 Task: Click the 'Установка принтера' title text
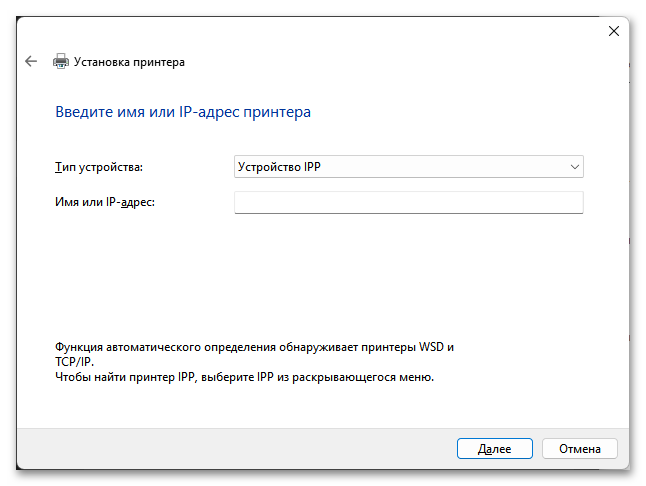pyautogui.click(x=131, y=62)
